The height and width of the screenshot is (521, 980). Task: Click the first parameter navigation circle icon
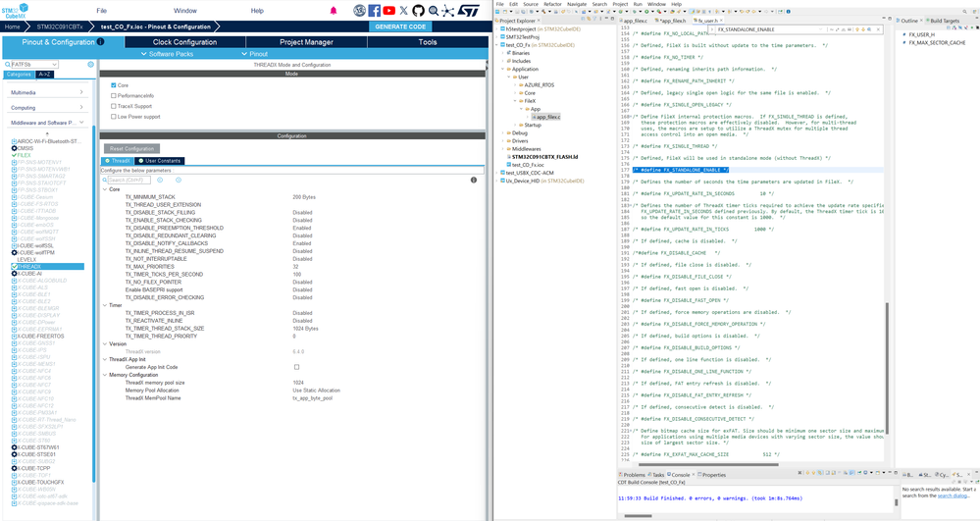point(160,181)
